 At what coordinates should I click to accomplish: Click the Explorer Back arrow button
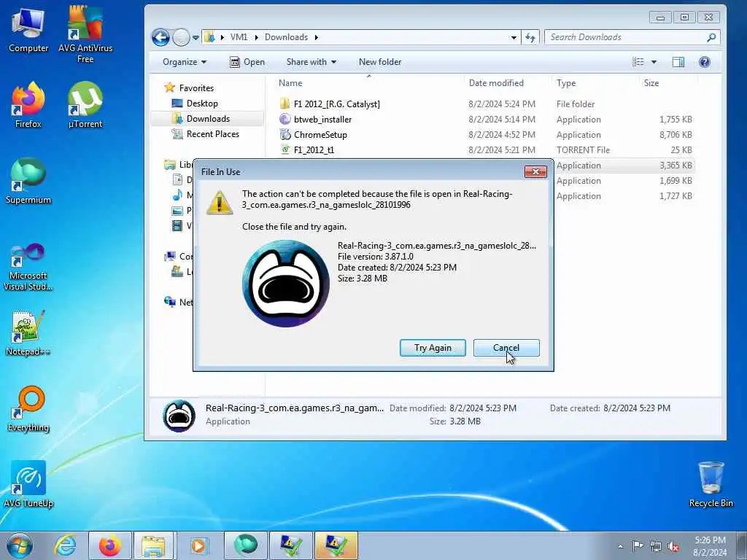tap(161, 37)
